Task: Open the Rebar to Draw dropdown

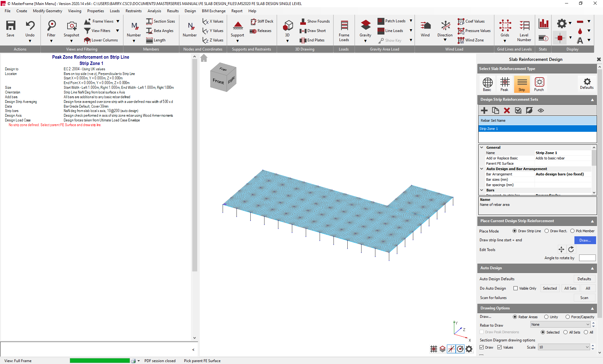Action: pyautogui.click(x=560, y=324)
